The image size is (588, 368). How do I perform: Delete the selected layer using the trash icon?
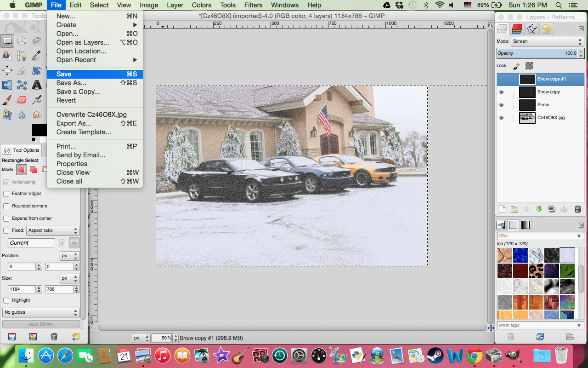click(578, 209)
